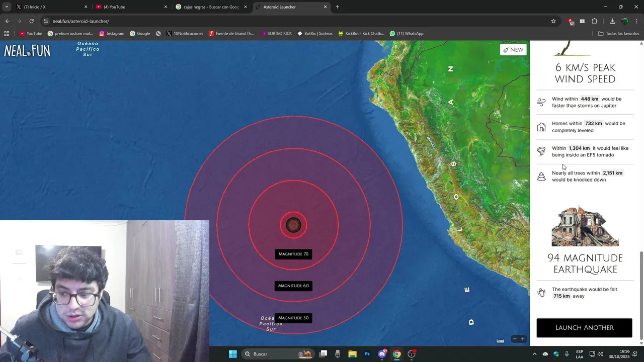Open the KickBot - Kick Chatb... bookmark
644x362 pixels.
click(361, 34)
